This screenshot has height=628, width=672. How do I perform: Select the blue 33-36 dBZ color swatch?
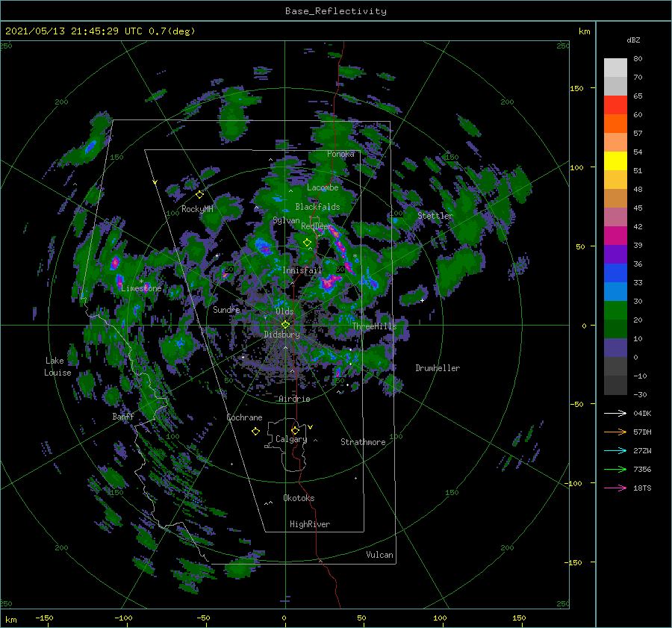(615, 273)
